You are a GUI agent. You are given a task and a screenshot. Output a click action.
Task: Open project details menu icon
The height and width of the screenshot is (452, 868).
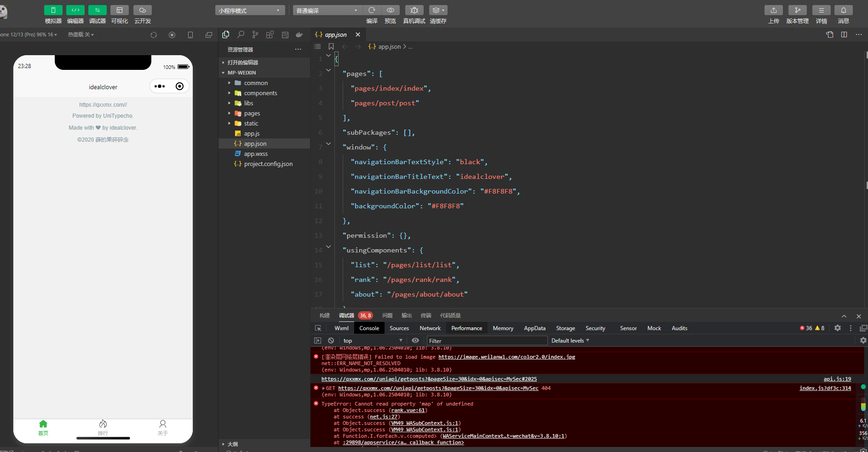pos(821,10)
